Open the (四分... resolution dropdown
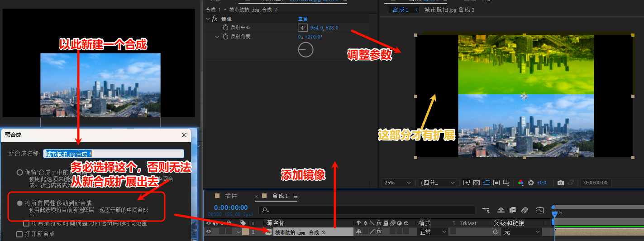644x241 pixels. click(x=437, y=183)
